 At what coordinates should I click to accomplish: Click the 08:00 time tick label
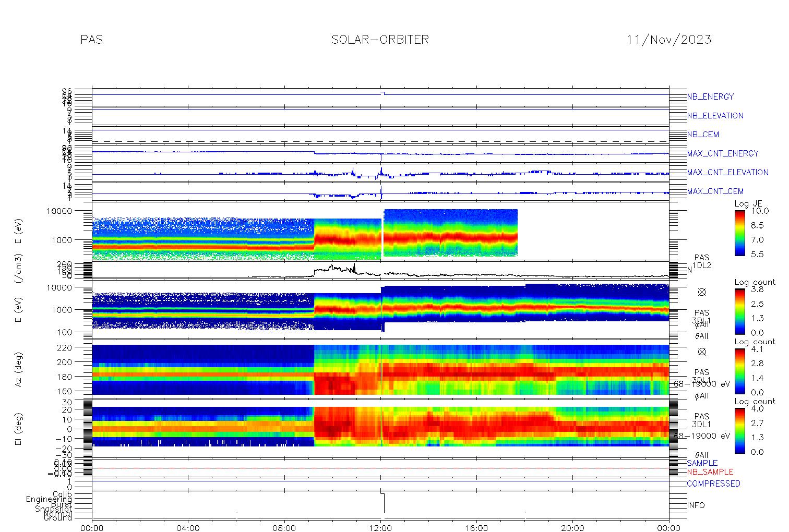coord(284,528)
